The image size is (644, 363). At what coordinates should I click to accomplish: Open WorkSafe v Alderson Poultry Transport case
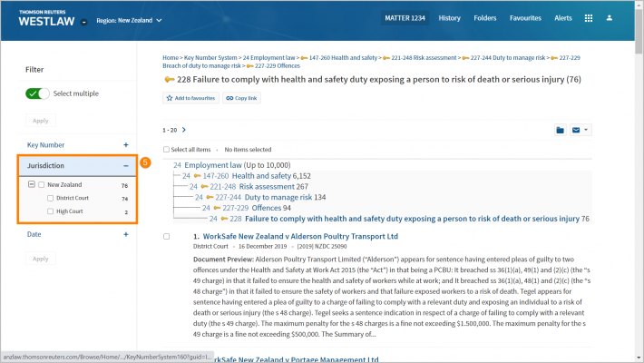tap(300, 236)
